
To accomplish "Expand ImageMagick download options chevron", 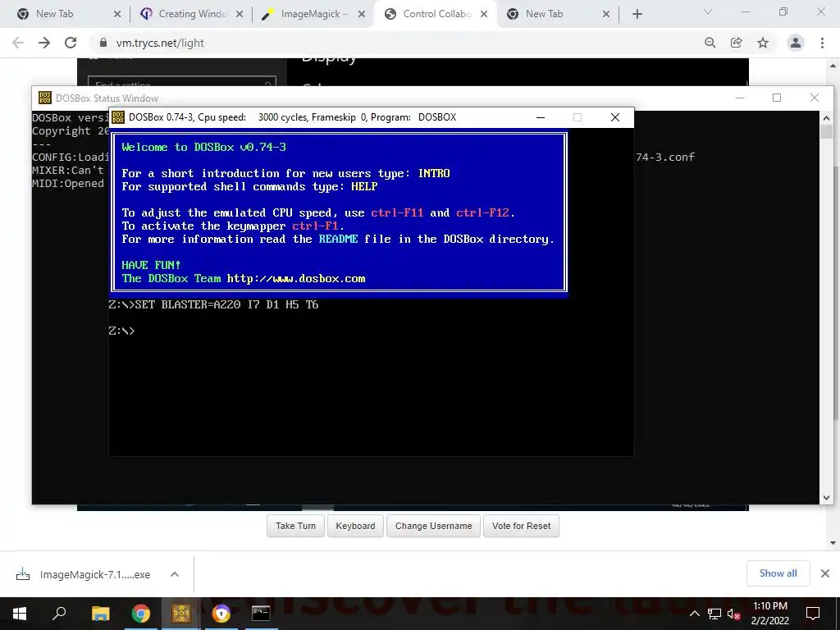I will 175,574.
